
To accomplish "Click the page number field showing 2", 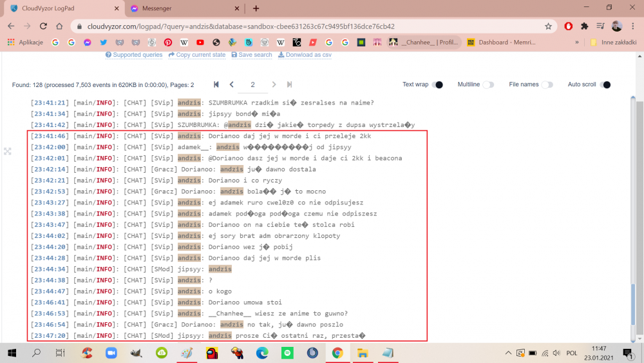I will (x=252, y=84).
